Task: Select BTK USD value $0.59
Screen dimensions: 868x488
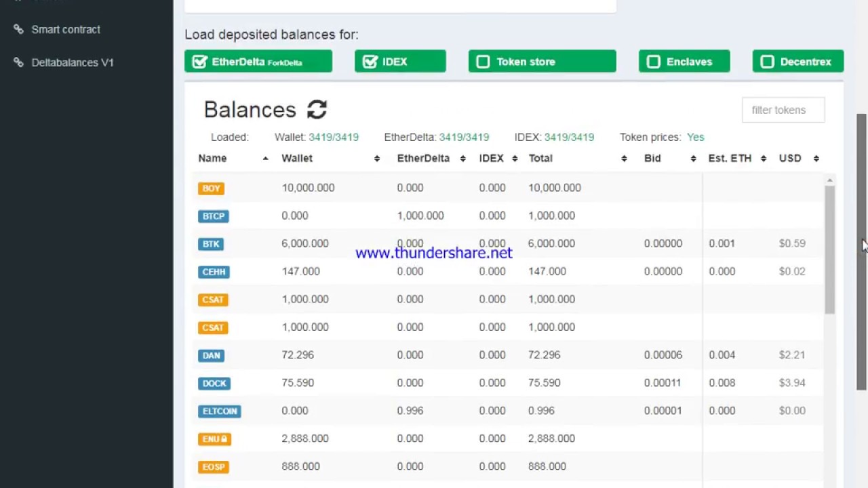Action: pos(792,243)
